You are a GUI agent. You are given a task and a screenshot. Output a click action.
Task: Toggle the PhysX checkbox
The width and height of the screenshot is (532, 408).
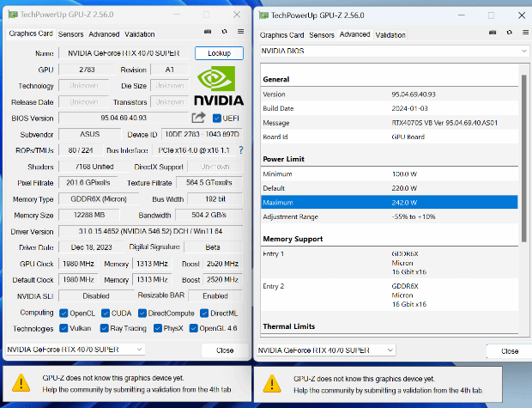pyautogui.click(x=157, y=328)
